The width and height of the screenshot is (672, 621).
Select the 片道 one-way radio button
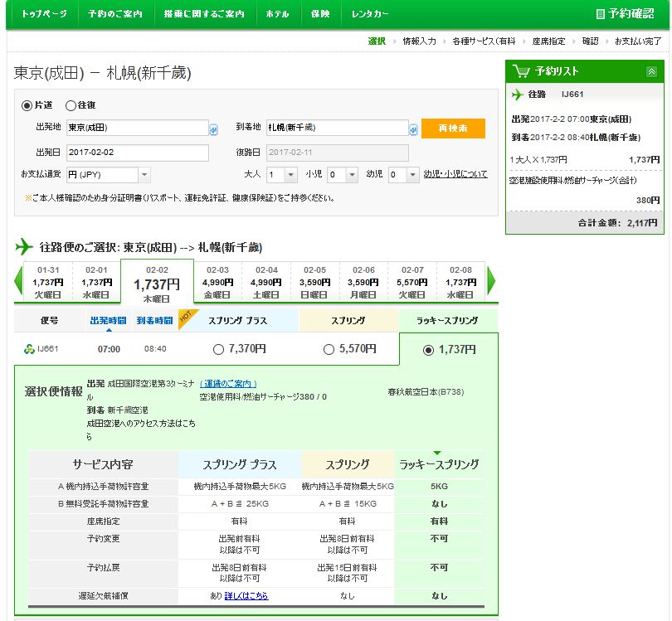click(x=27, y=105)
